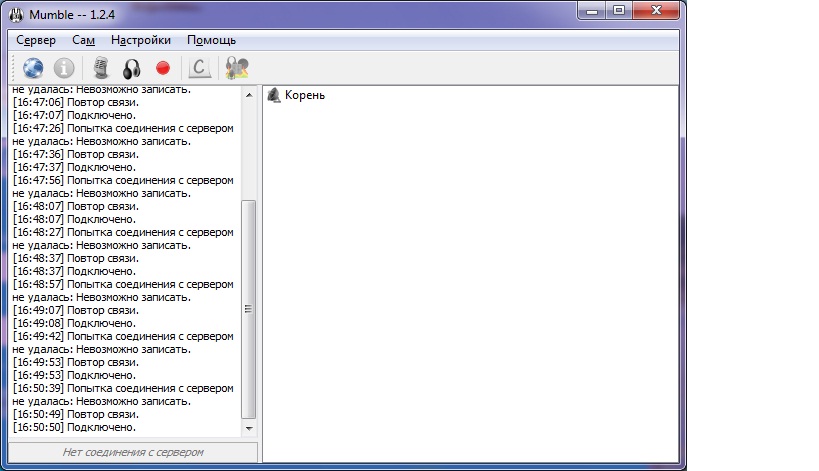Open the server connect globe icon

tap(33, 68)
